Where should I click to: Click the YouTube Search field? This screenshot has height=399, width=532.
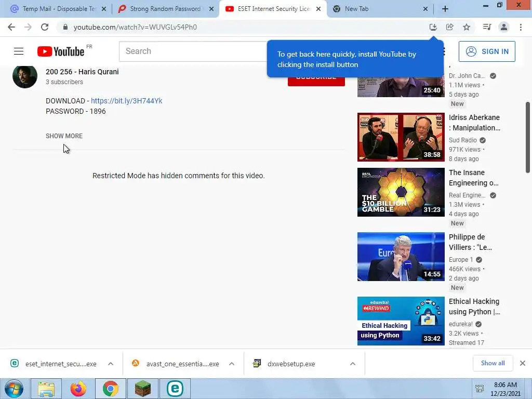pos(193,51)
